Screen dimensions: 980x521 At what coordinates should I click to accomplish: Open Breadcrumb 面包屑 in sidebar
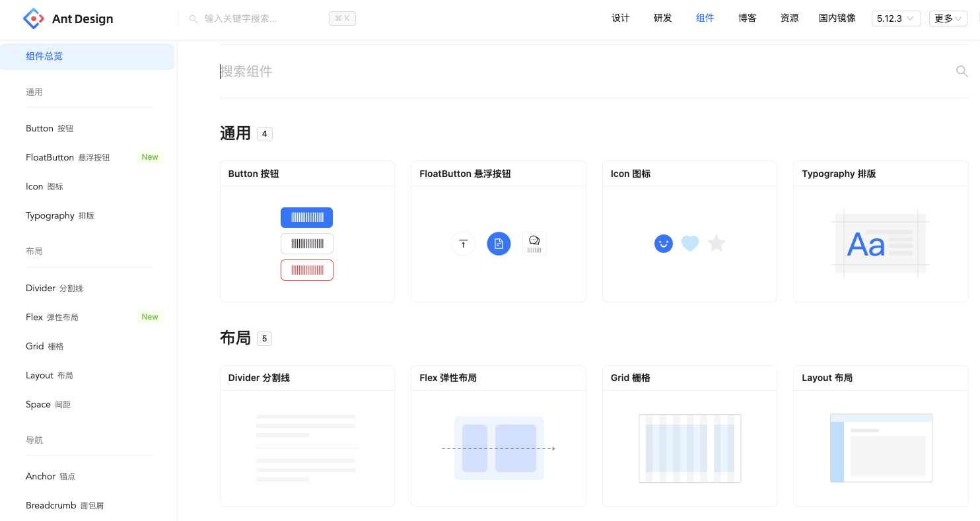(x=87, y=505)
